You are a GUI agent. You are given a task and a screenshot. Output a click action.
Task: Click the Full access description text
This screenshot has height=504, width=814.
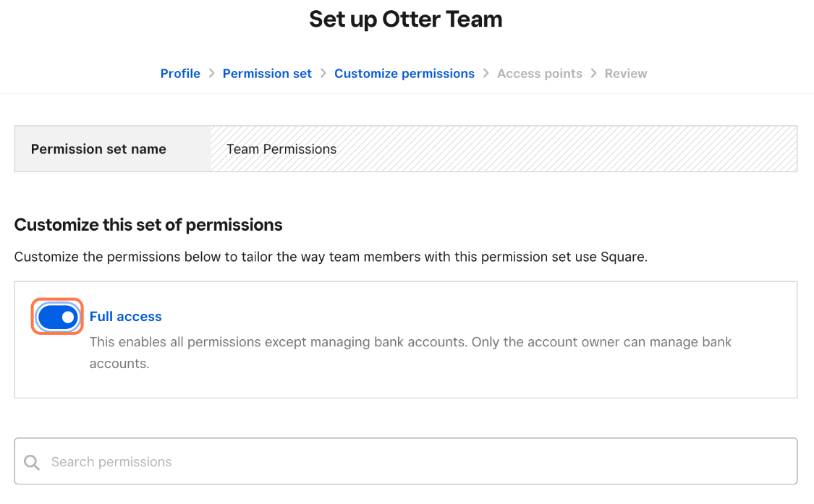point(410,352)
